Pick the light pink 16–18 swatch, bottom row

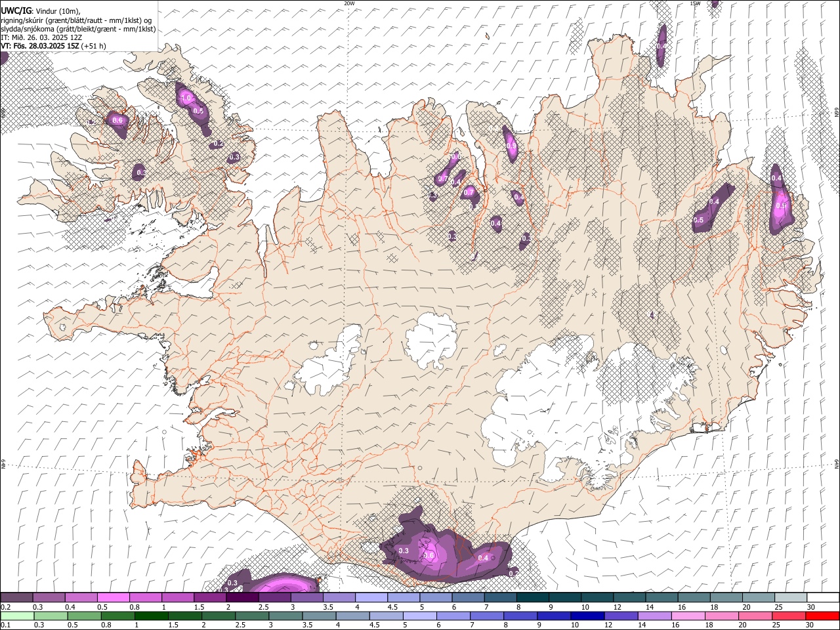(x=688, y=616)
